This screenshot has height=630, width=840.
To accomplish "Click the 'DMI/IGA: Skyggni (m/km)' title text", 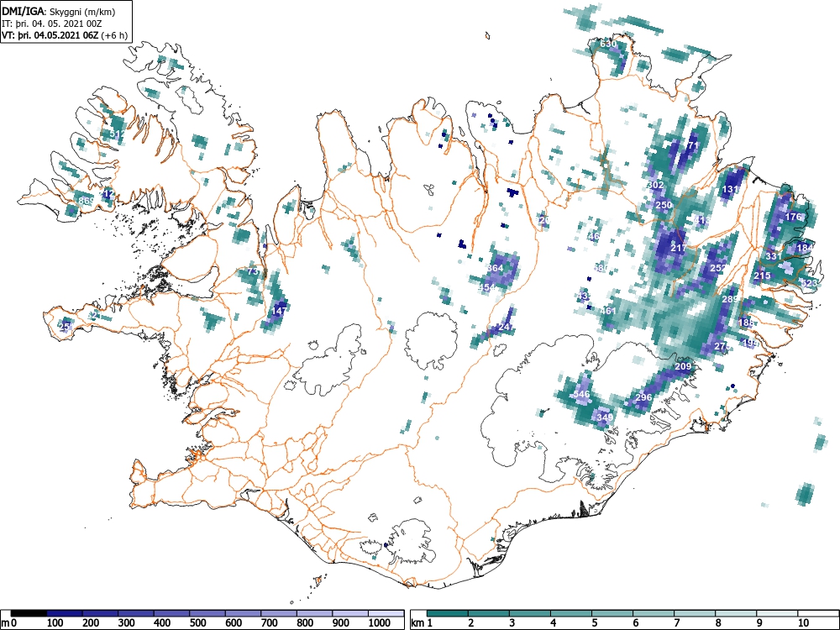I will point(59,11).
